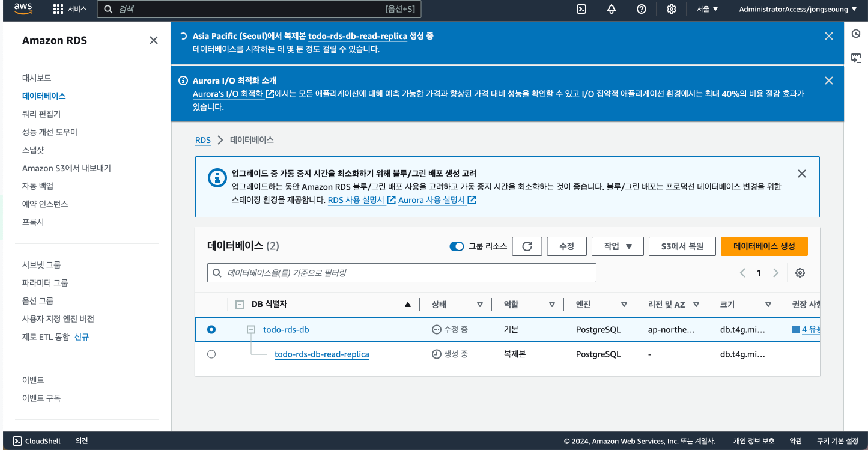This screenshot has height=450, width=868.
Task: Open 스냅샷 in the sidebar
Action: click(x=33, y=150)
